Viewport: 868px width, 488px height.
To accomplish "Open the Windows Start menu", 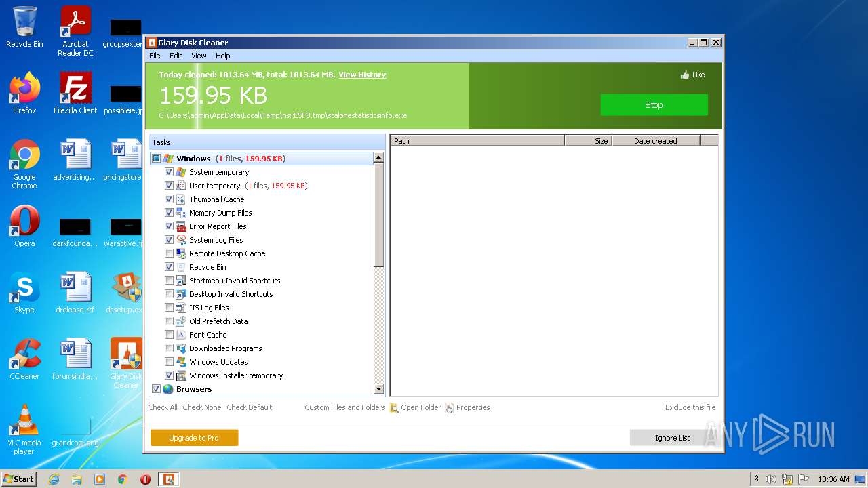I will [19, 479].
